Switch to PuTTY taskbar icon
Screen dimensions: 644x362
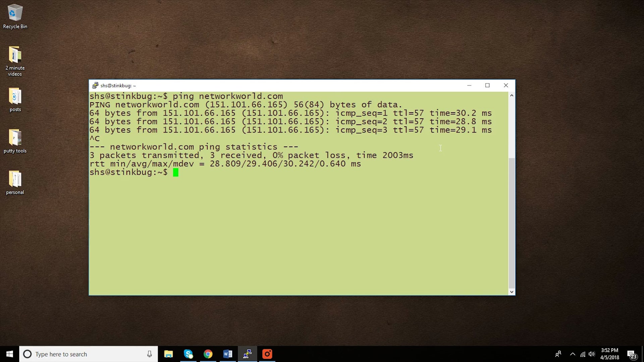coord(248,354)
